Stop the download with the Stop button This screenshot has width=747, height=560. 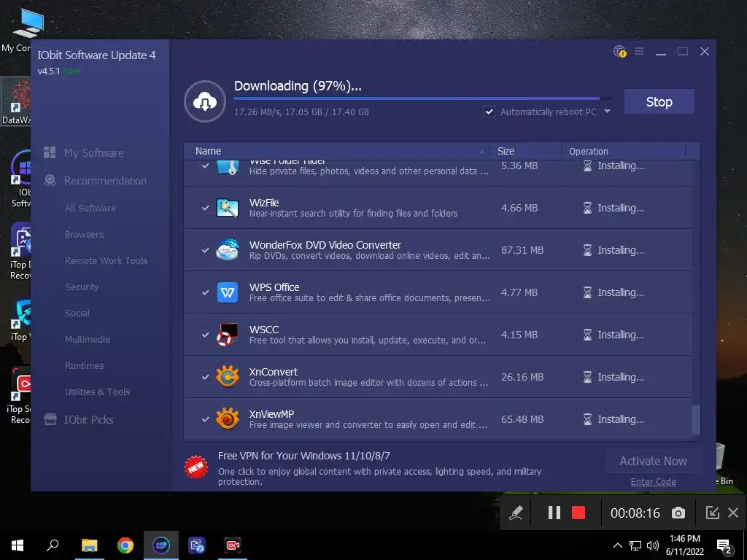tap(659, 101)
